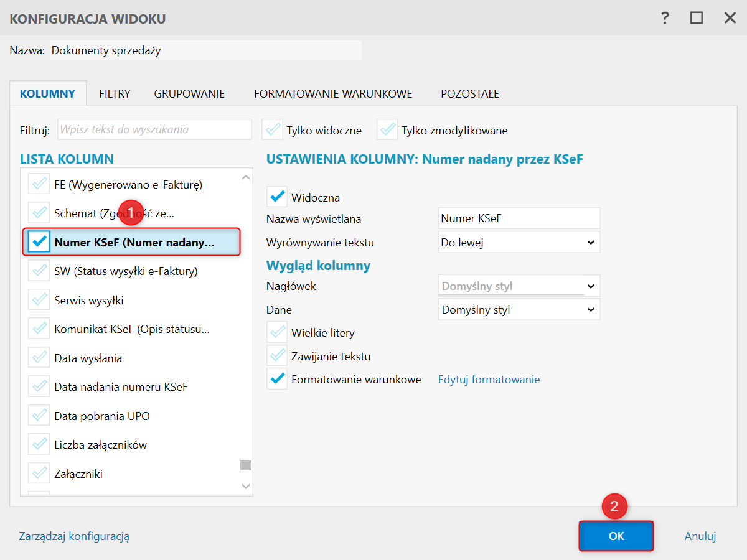This screenshot has height=560, width=747.
Task: Click the Edytuj formatowanie link
Action: coord(489,379)
